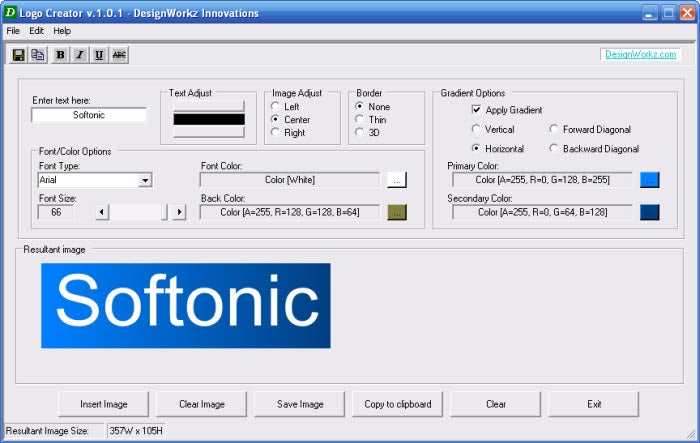700x443 pixels.
Task: Click Copy to clipboard button
Action: click(398, 404)
